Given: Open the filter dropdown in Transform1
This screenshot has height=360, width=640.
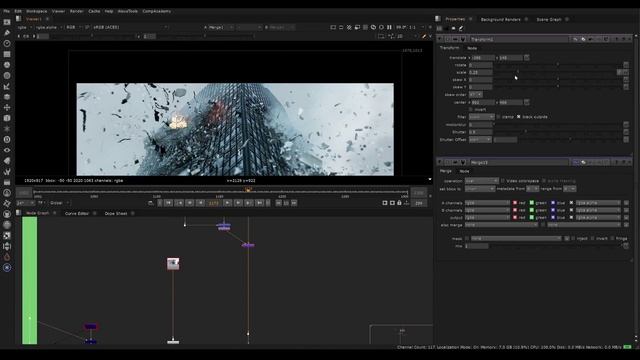Looking at the screenshot, I should click(x=482, y=117).
